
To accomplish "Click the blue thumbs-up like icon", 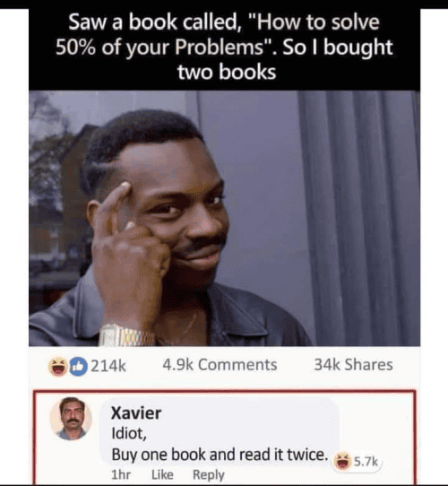I will point(78,367).
